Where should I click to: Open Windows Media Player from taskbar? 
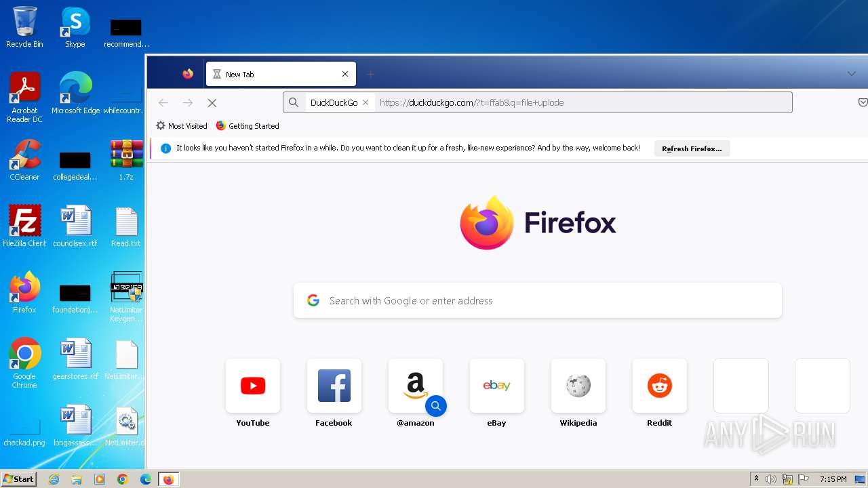pos(100,479)
